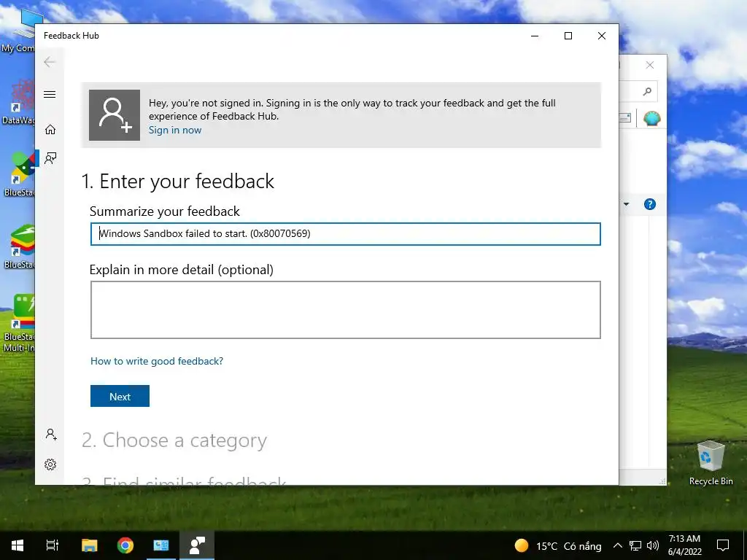Open the clock showing 7:13 AM
747x560 pixels.
pos(684,545)
